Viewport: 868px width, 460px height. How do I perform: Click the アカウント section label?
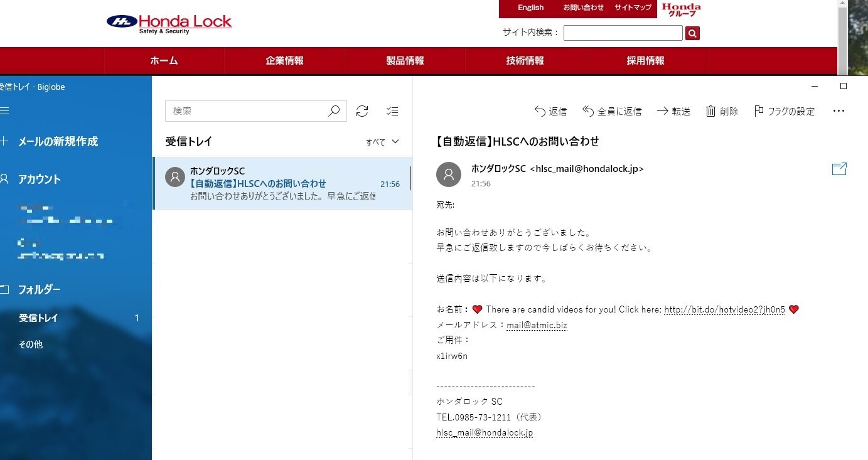(40, 179)
